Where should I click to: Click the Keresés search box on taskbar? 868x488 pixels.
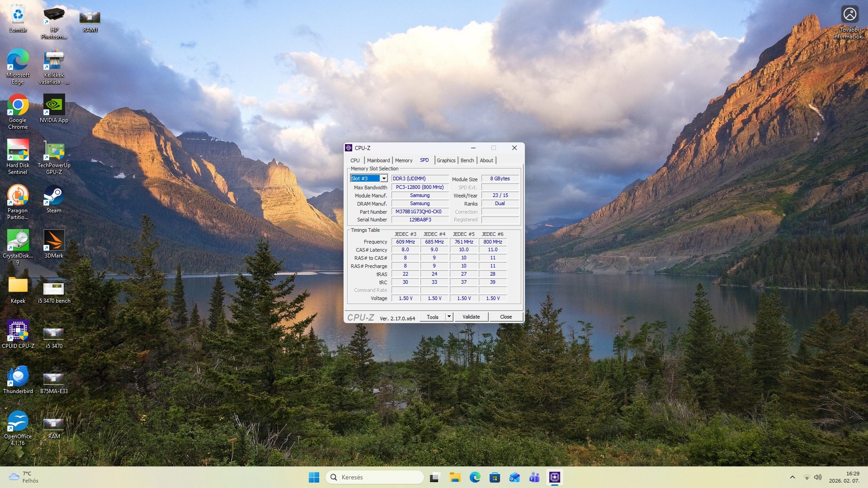pos(374,477)
